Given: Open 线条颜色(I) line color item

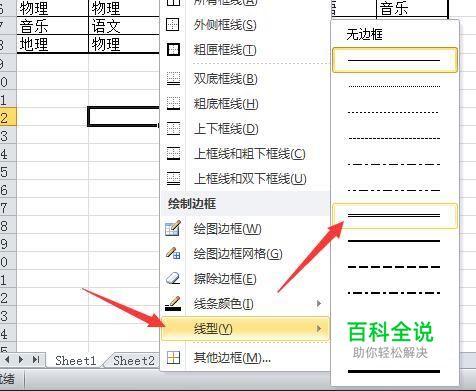Looking at the screenshot, I should [244, 304].
